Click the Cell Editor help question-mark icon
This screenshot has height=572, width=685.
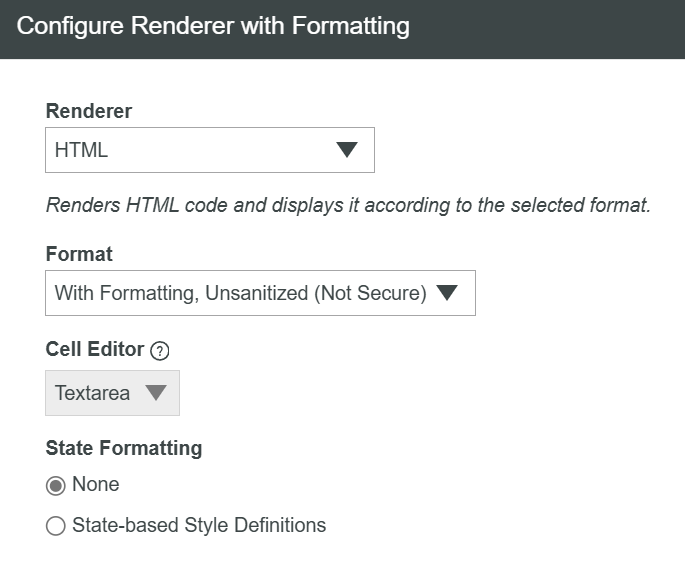[160, 351]
